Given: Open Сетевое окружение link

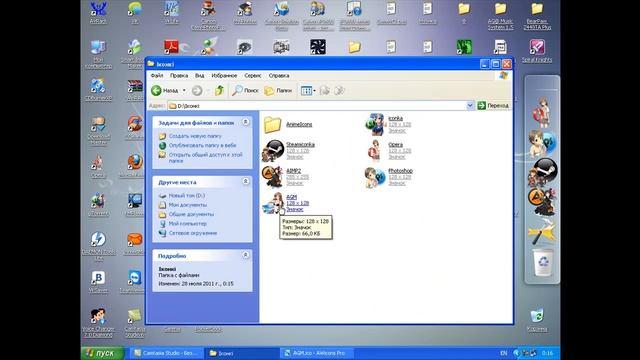Looking at the screenshot, I should (193, 233).
